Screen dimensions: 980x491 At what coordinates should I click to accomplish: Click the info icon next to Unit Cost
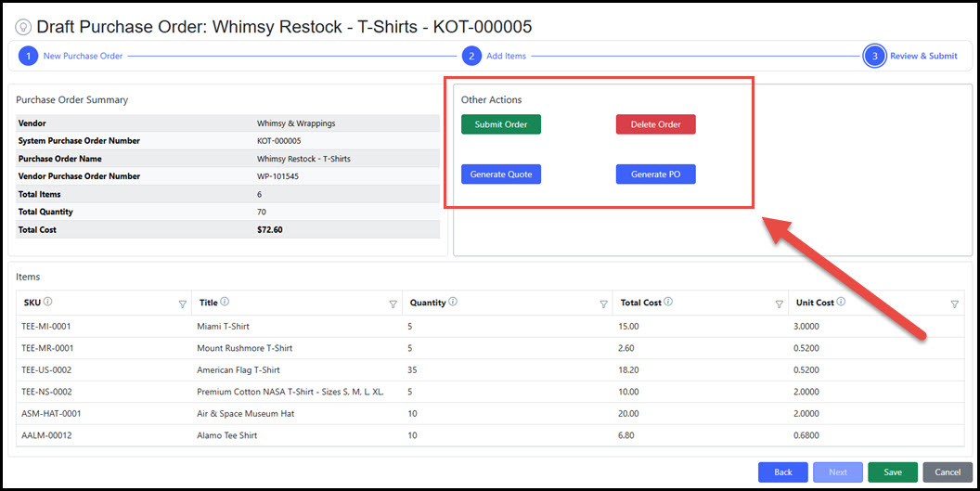point(841,302)
